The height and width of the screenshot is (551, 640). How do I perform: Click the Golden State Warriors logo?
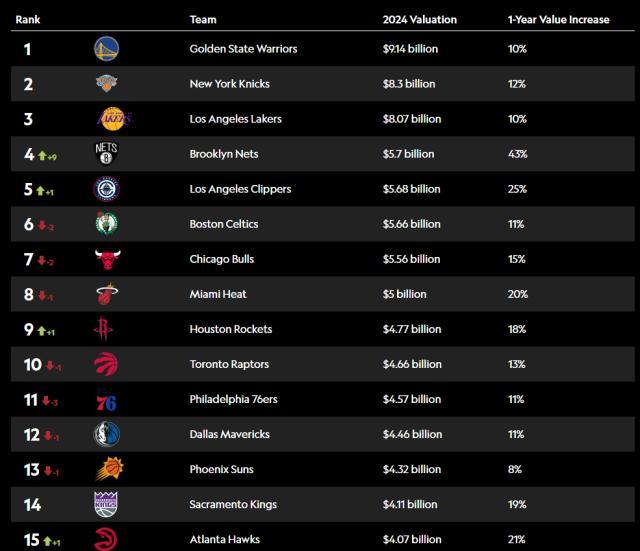point(106,49)
